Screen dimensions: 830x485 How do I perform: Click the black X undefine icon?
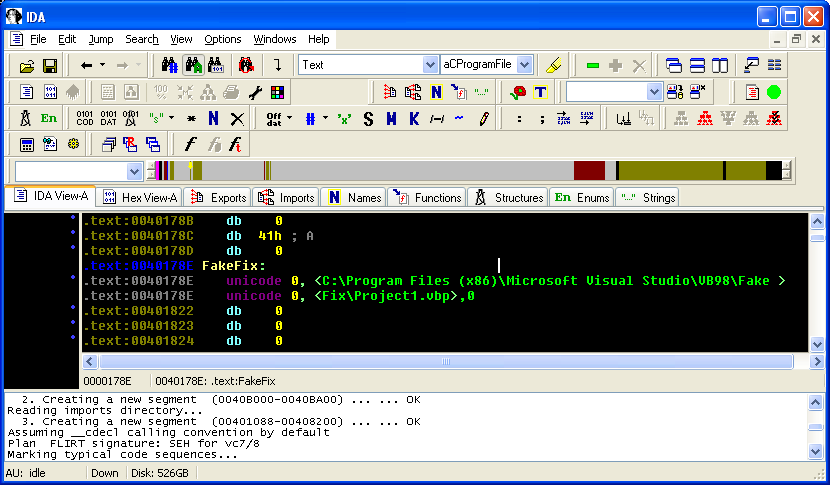237,119
